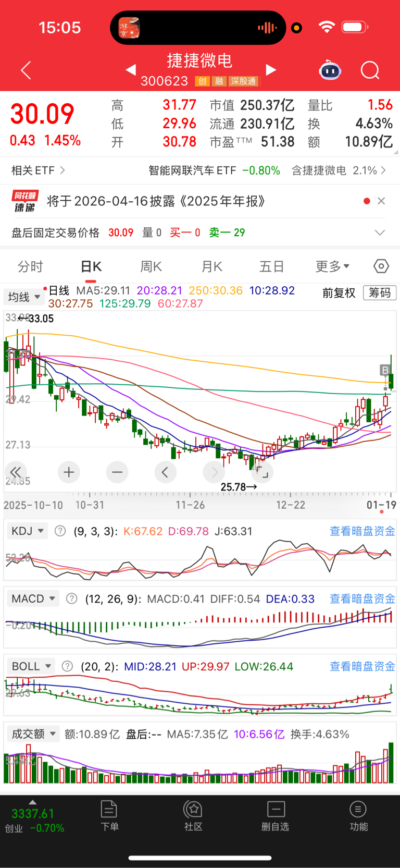Tap the 创 board badge
The image size is (400, 868).
pos(203,81)
